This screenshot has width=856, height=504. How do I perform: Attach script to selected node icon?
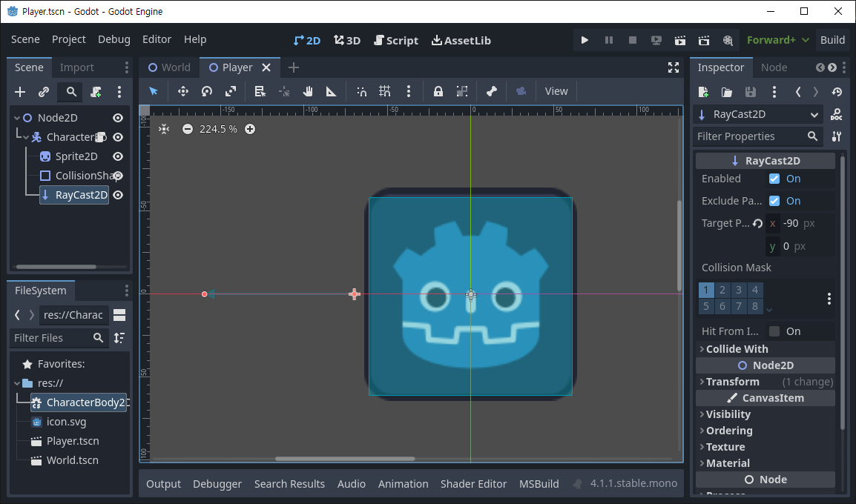coord(96,92)
